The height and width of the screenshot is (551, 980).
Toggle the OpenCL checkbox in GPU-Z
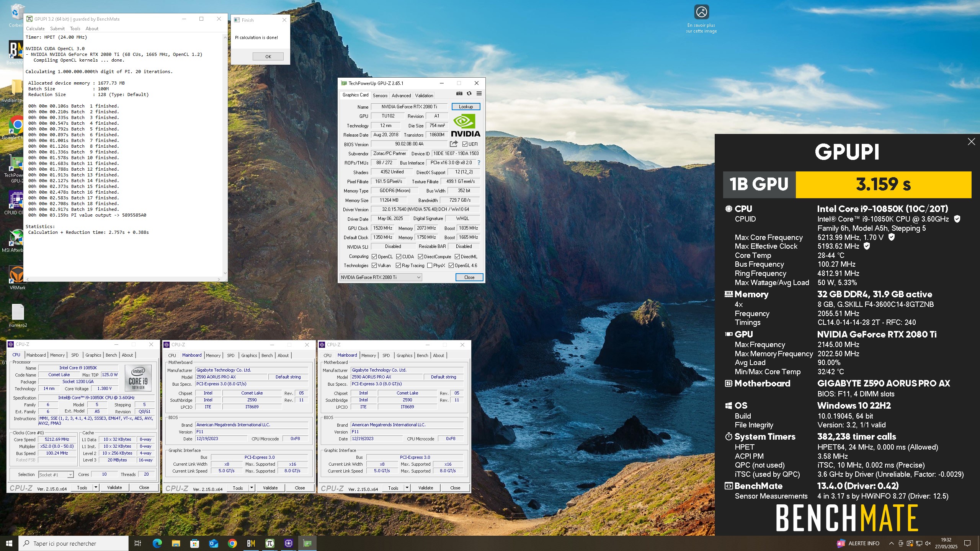[x=374, y=257]
